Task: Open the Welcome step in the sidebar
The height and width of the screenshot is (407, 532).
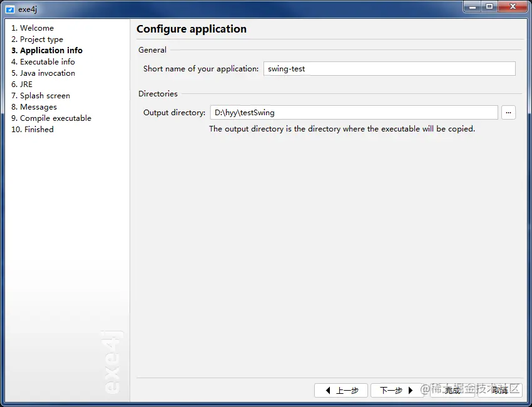Action: coord(33,28)
